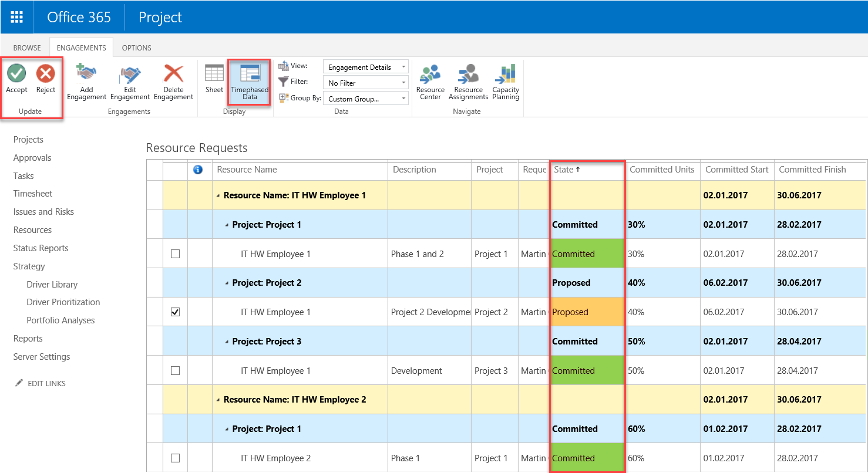The width and height of the screenshot is (868, 473).
Task: Open the Office 365 app launcher
Action: pyautogui.click(x=17, y=17)
